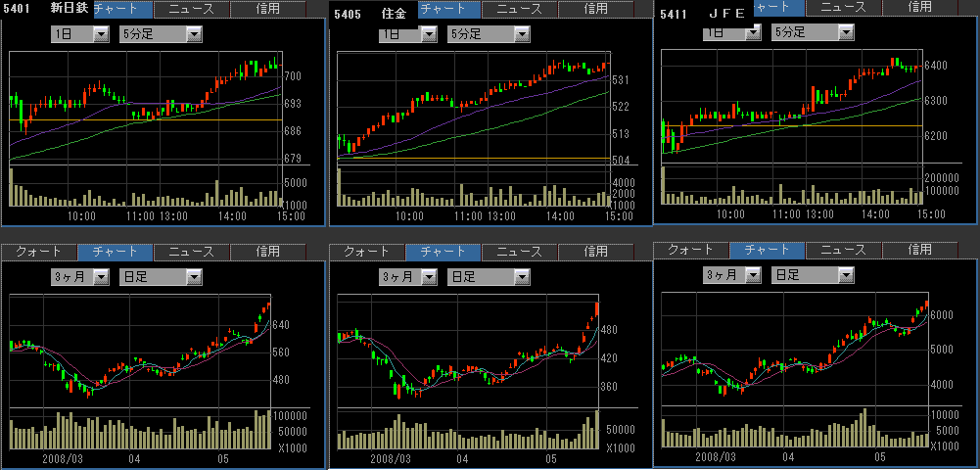Select クォート tab in lower-middle chart panel
Image resolution: width=980 pixels, height=470 pixels.
[367, 252]
